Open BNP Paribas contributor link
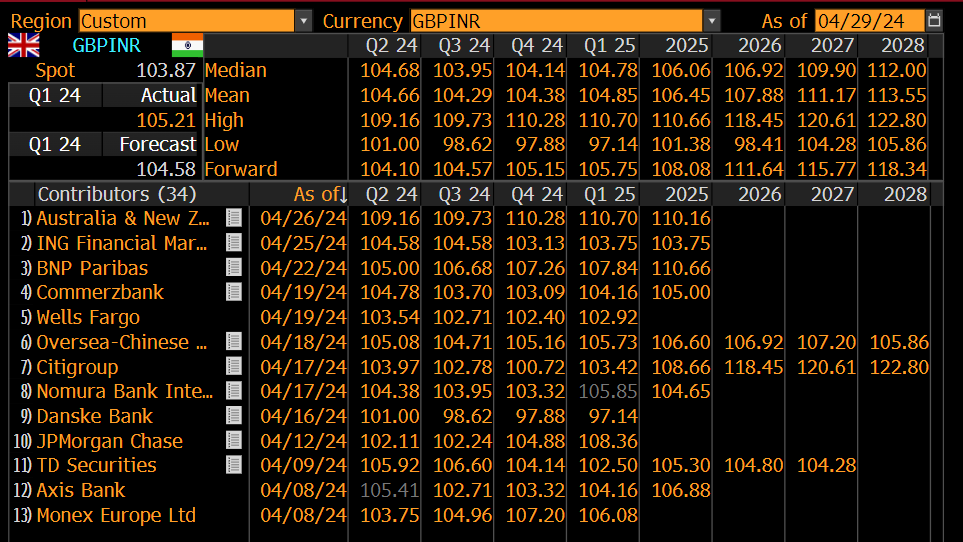The width and height of the screenshot is (963, 542). coord(92,268)
